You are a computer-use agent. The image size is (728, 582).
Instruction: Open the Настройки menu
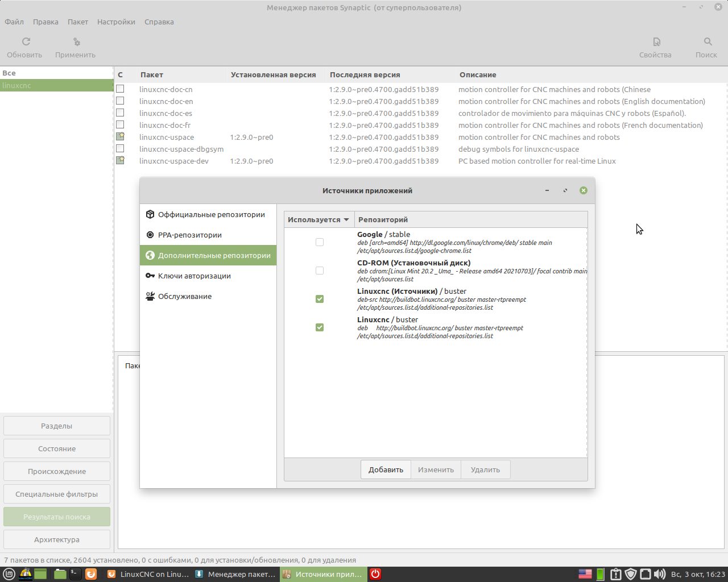click(x=116, y=22)
